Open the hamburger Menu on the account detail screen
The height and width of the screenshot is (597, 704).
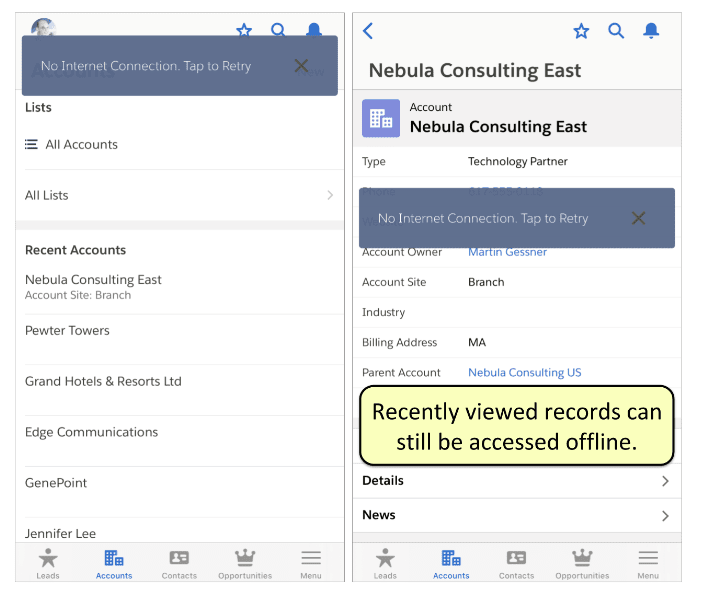(x=648, y=563)
